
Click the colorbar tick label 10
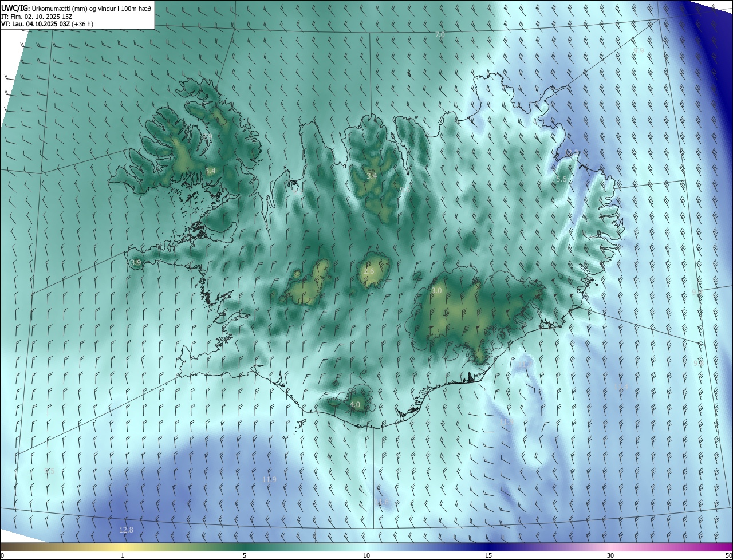pyautogui.click(x=366, y=555)
